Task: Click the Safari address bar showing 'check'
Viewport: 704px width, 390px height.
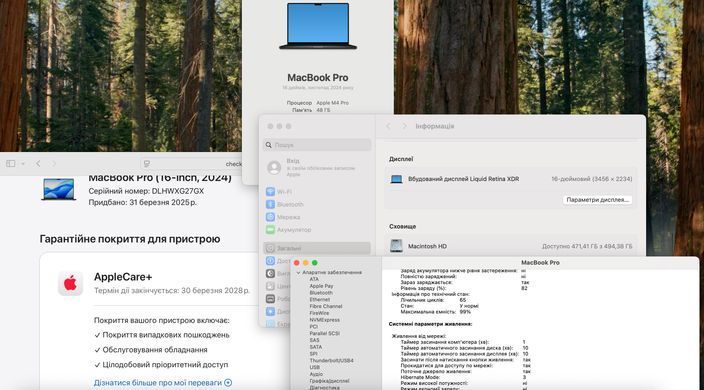Action: click(x=192, y=164)
